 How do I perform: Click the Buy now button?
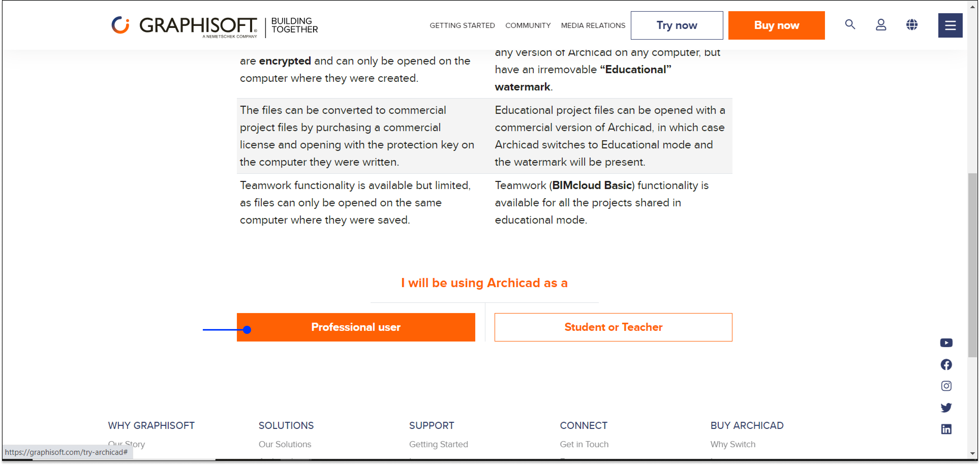776,25
